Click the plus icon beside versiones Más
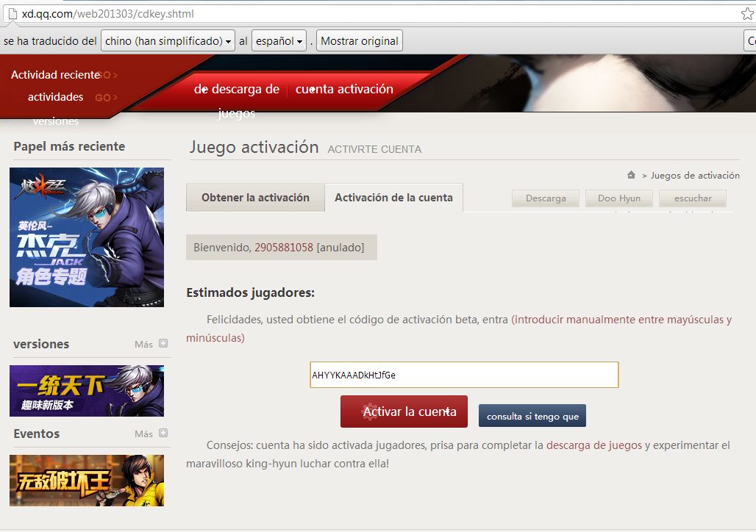This screenshot has width=756, height=532. (163, 343)
